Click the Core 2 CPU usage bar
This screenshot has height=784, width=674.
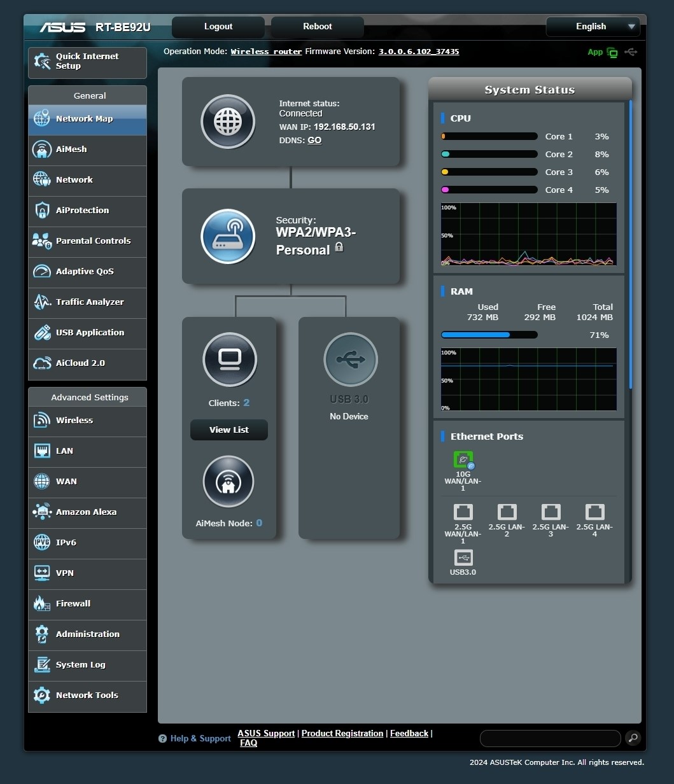point(489,154)
